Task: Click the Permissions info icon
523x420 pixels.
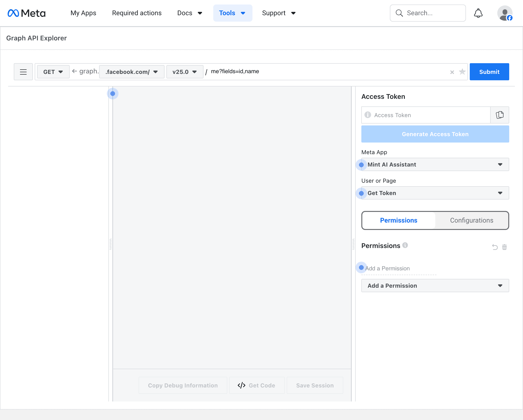Action: pyautogui.click(x=405, y=245)
